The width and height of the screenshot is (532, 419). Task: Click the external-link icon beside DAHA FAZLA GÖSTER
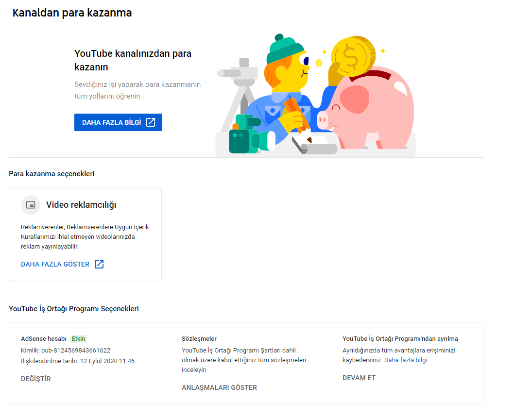click(x=99, y=264)
